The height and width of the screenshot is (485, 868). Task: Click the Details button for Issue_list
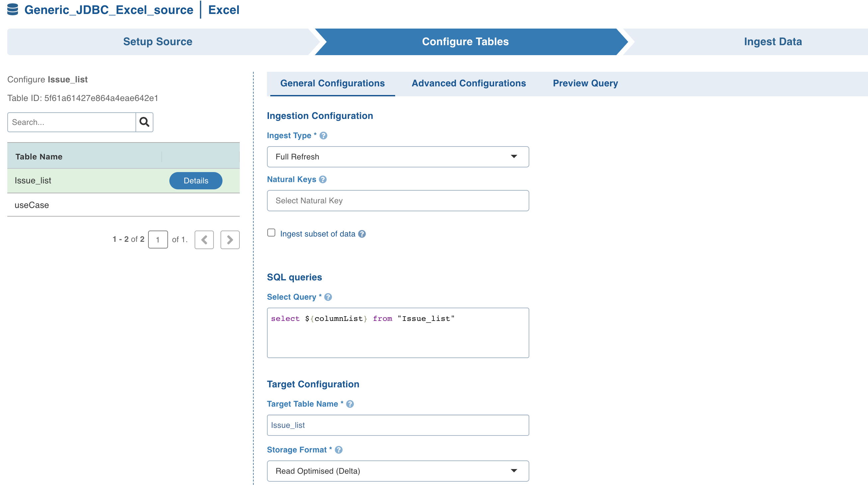point(196,181)
